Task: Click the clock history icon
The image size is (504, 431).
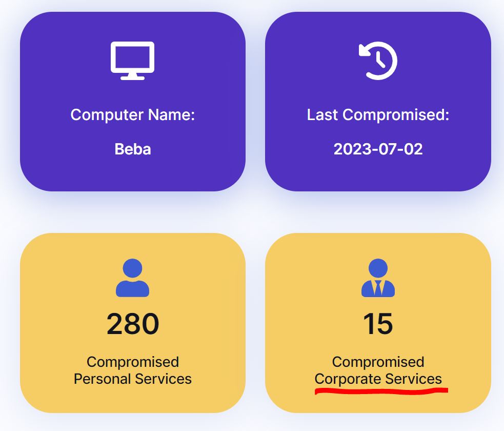Action: click(378, 61)
